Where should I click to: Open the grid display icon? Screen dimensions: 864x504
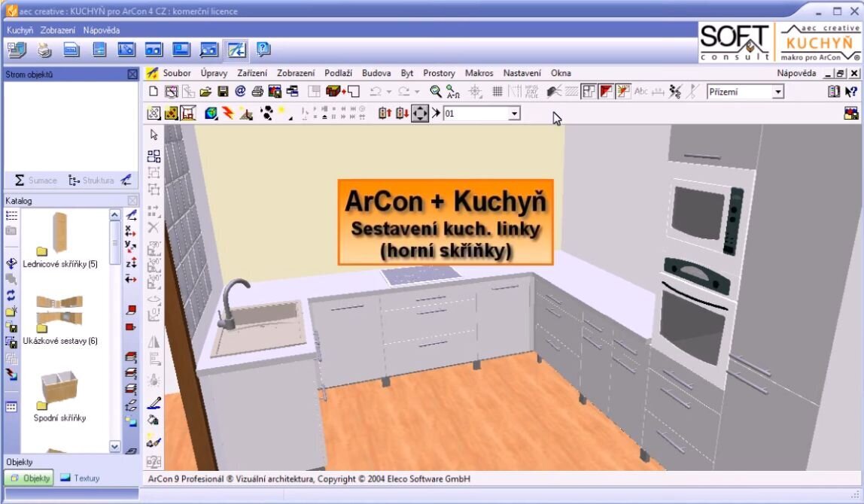[x=497, y=91]
